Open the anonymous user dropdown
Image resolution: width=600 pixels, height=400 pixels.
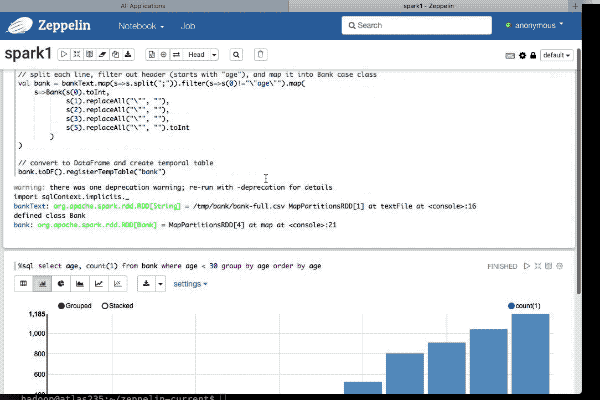point(535,25)
